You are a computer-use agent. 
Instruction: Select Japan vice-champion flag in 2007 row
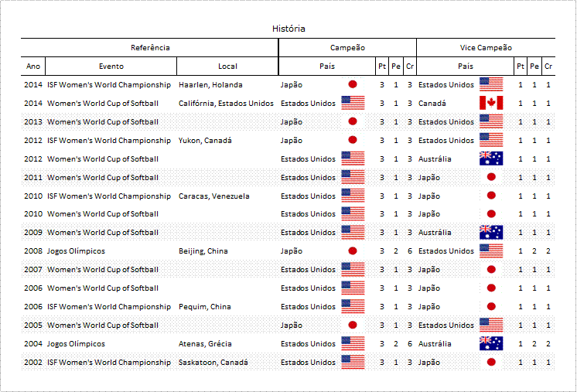tap(491, 270)
